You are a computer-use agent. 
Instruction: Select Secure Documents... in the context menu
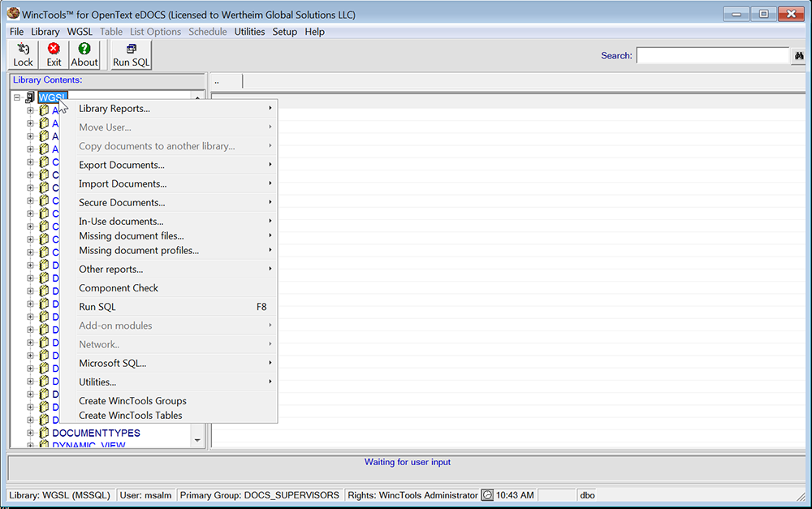[x=169, y=202]
